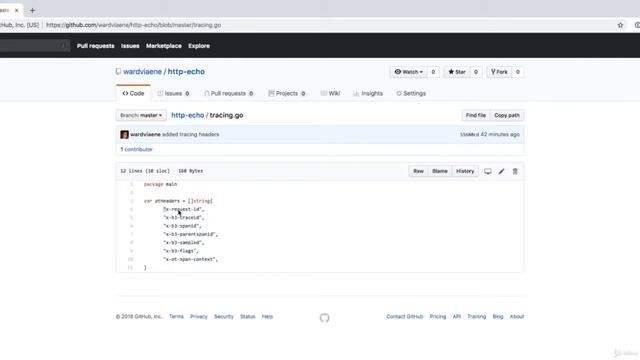Image resolution: width=640 pixels, height=360 pixels.
Task: Select the Code tab
Action: click(133, 93)
